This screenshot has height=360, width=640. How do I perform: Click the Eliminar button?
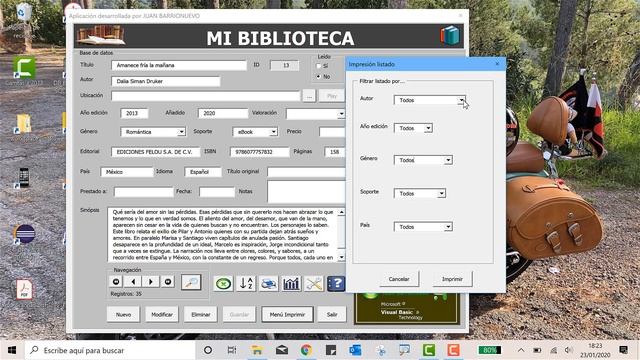tap(201, 314)
